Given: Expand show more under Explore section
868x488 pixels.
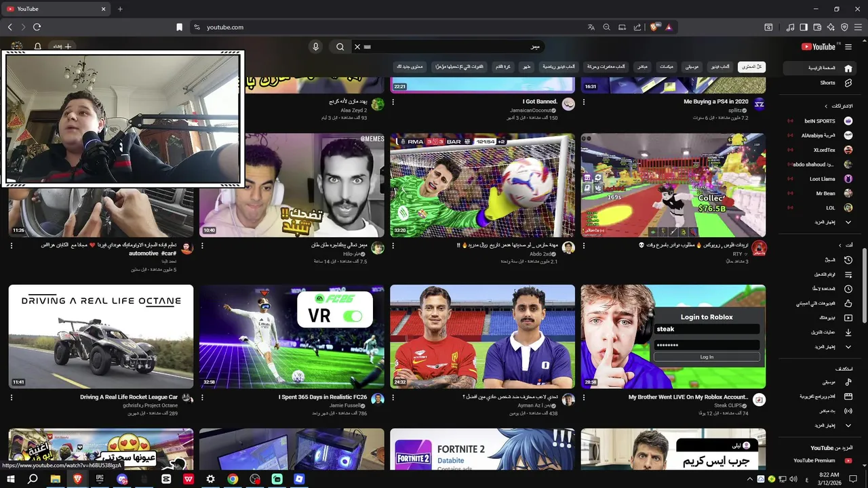Looking at the screenshot, I should [x=819, y=425].
